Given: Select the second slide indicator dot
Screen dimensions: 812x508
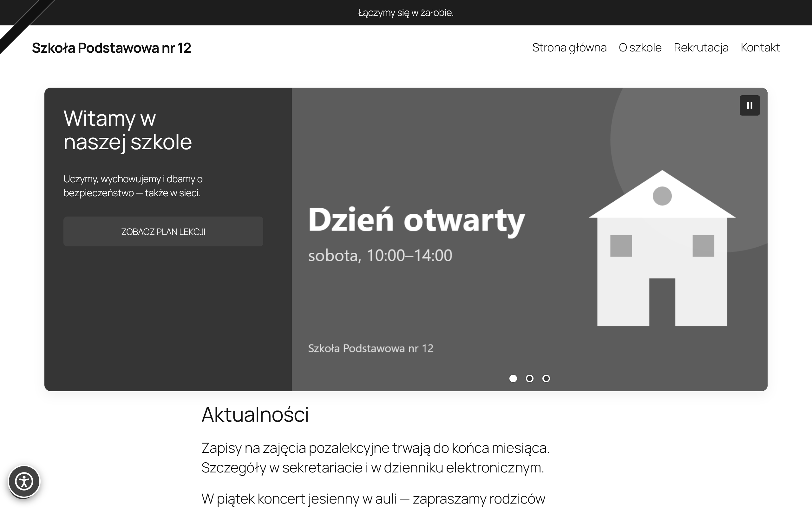Looking at the screenshot, I should (x=529, y=379).
